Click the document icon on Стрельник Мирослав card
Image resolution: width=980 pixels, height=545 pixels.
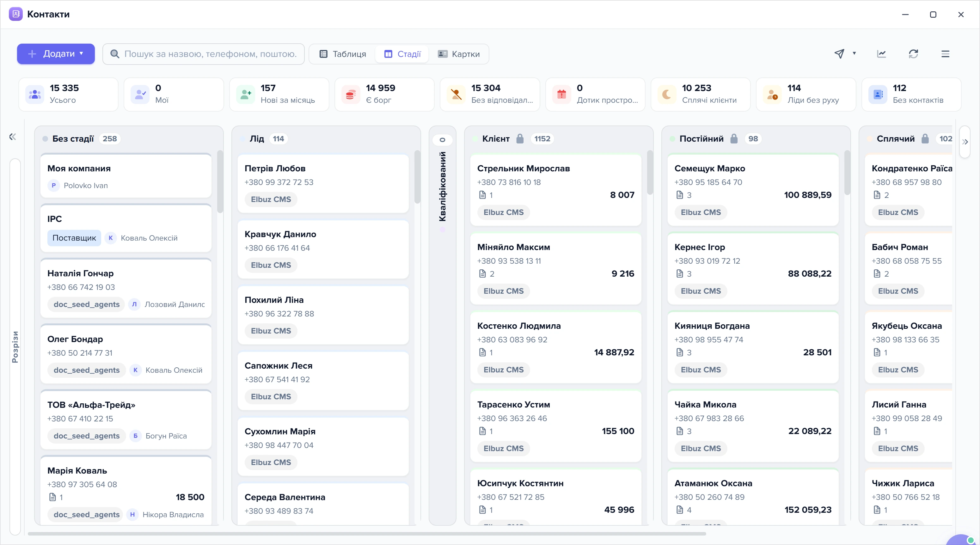click(x=482, y=195)
